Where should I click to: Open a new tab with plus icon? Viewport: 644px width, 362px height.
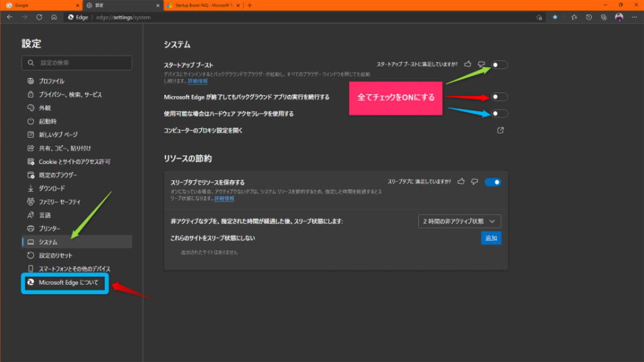249,5
